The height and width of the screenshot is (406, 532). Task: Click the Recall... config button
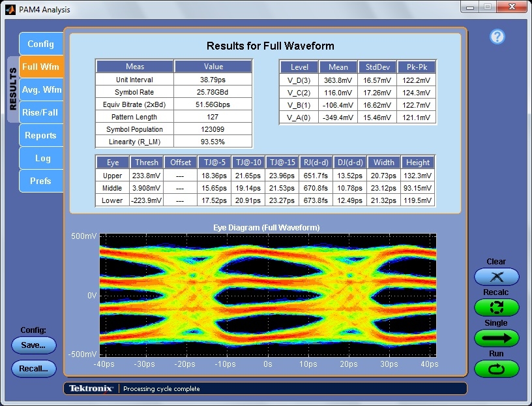pos(33,369)
